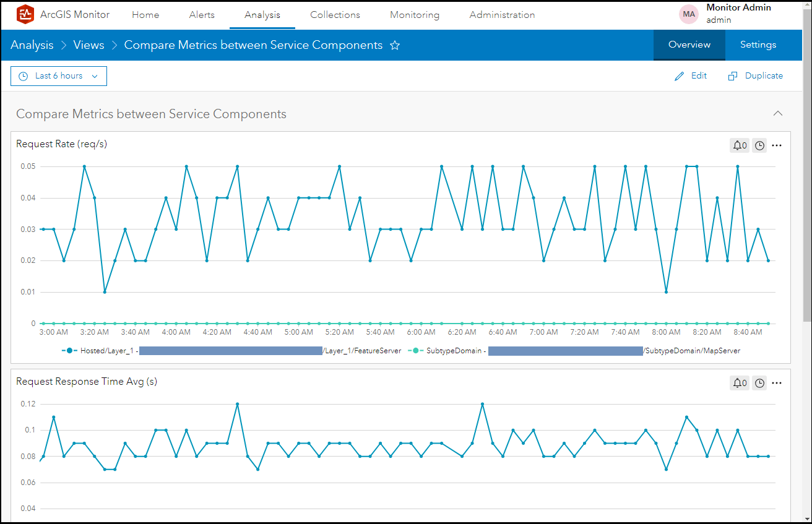Open the Collections menu
This screenshot has width=812, height=524.
[x=335, y=15]
